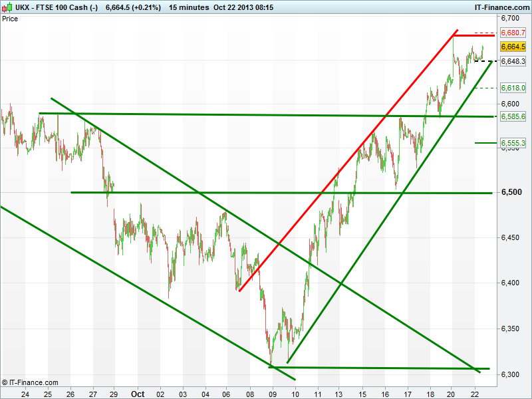
Task: Select the green 6,555.3 price label
Action: coord(513,143)
